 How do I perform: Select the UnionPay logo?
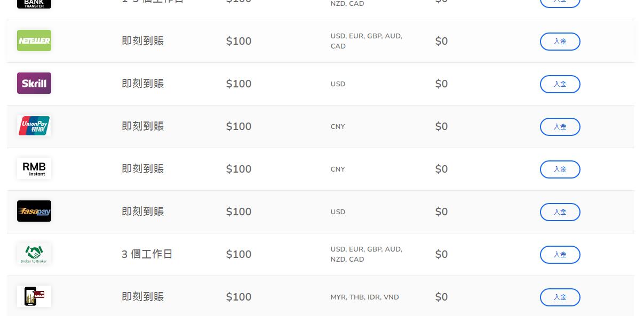click(34, 126)
